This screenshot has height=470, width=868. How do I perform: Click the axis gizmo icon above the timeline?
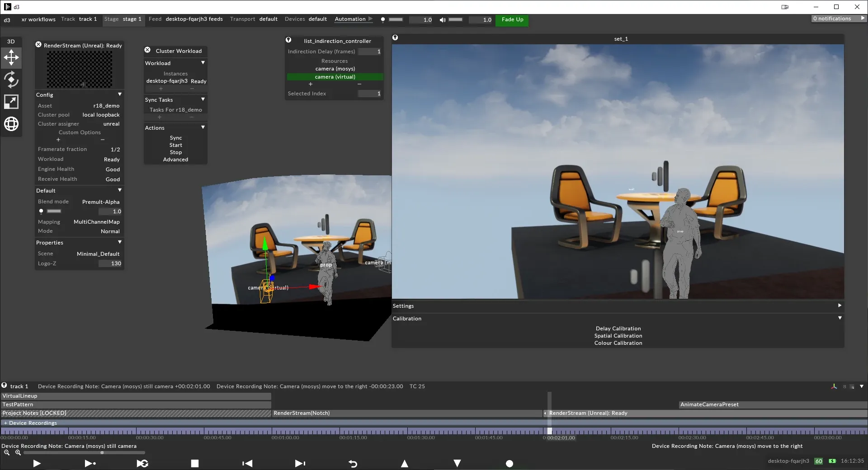click(x=834, y=386)
